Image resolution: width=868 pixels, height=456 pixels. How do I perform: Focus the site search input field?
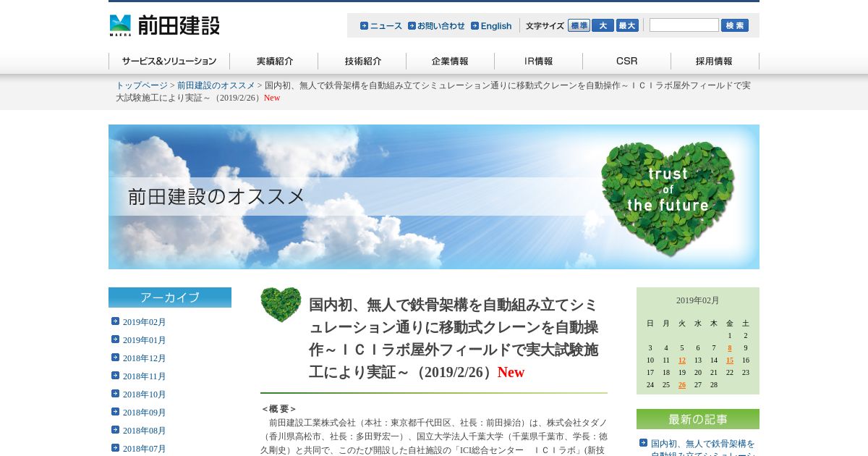(684, 25)
